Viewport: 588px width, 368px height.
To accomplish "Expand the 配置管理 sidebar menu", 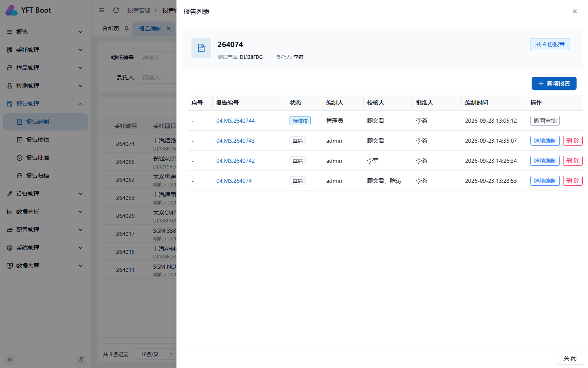I will pos(46,230).
